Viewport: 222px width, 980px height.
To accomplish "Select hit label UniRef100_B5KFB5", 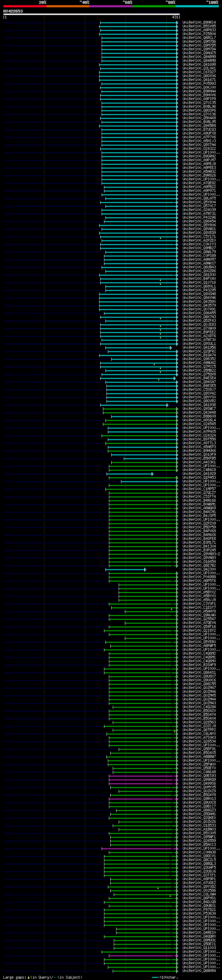I will (199, 459).
